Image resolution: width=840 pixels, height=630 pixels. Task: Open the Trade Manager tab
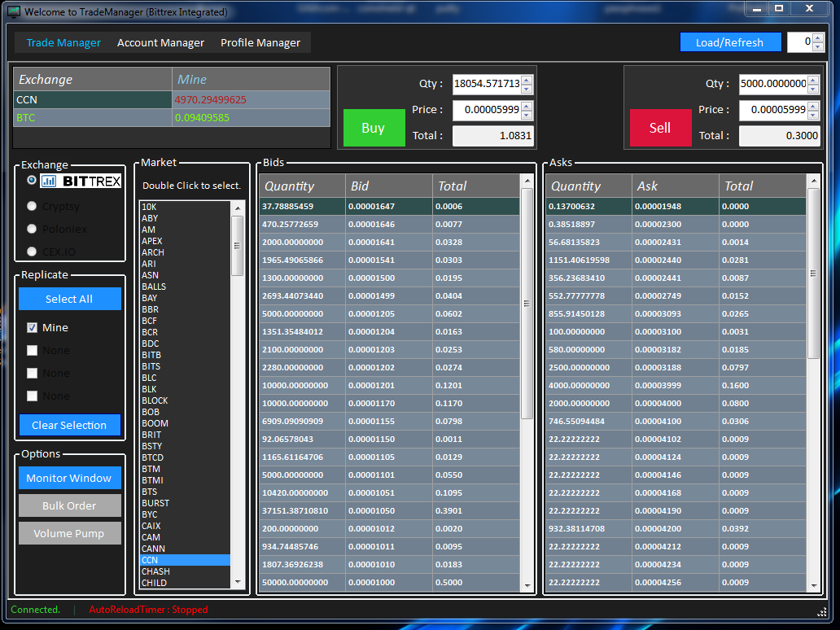click(63, 43)
